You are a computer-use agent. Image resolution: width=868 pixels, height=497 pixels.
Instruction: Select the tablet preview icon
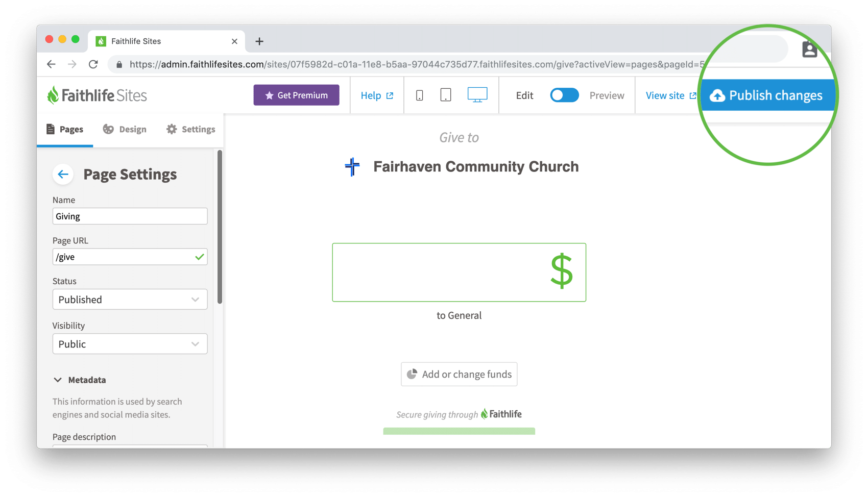[x=446, y=95]
